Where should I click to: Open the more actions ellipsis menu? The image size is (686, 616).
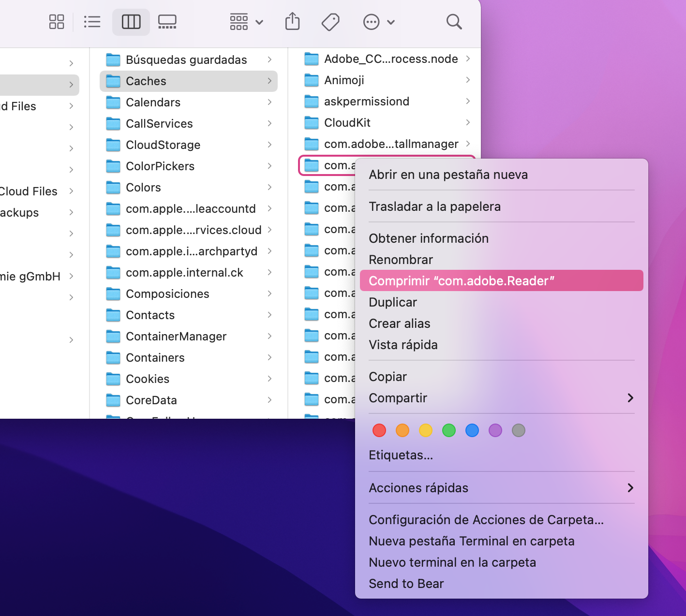point(379,22)
